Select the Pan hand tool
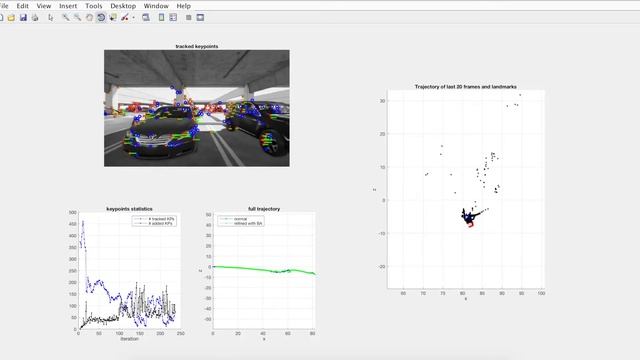 (89, 18)
